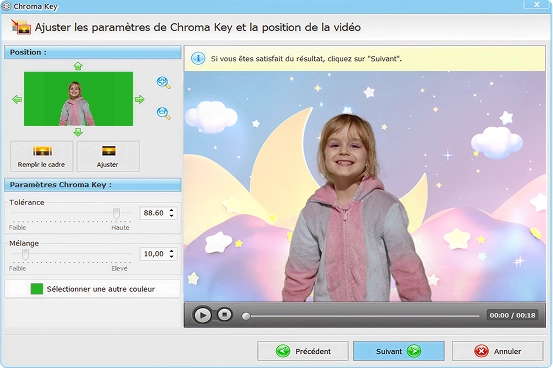Proceed with the Suivant button
Viewport: 553px width, 368px height.
pyautogui.click(x=399, y=351)
